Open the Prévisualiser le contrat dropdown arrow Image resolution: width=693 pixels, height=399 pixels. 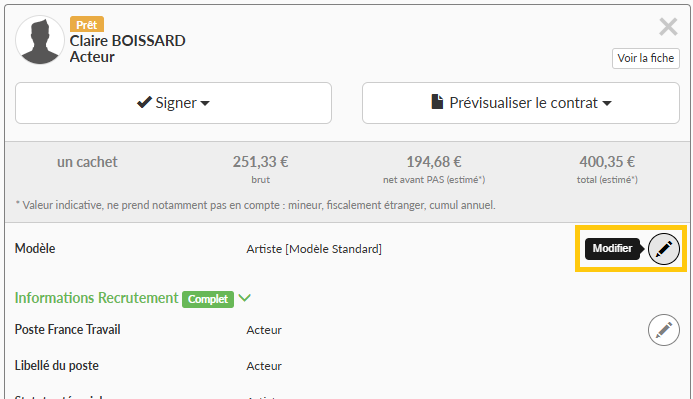(x=607, y=103)
